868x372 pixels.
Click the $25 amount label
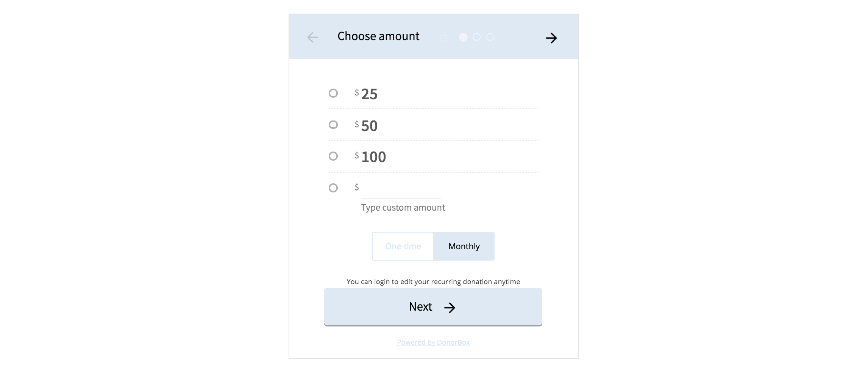pyautogui.click(x=366, y=94)
